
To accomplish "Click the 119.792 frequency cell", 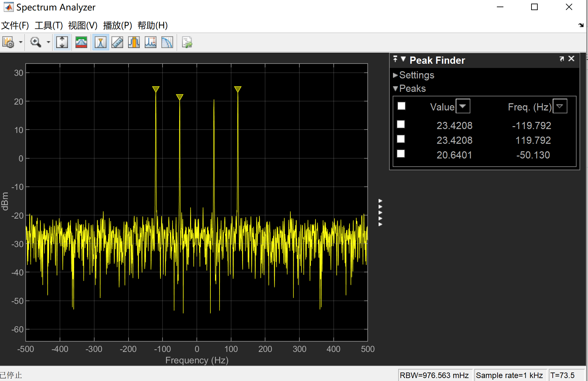I will [533, 140].
